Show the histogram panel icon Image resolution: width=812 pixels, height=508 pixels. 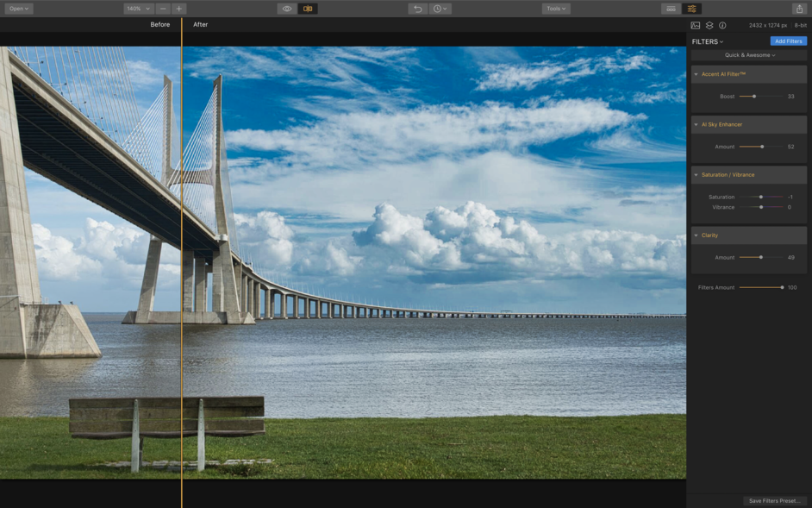click(x=696, y=25)
